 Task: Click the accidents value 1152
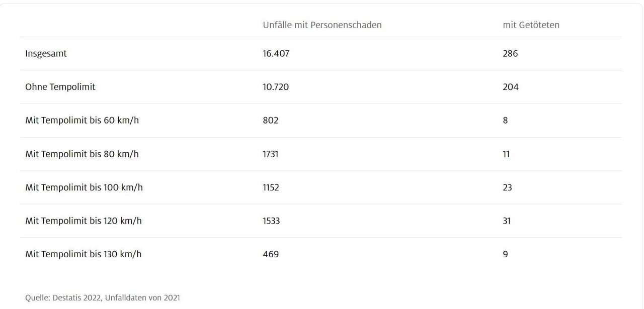pyautogui.click(x=271, y=187)
